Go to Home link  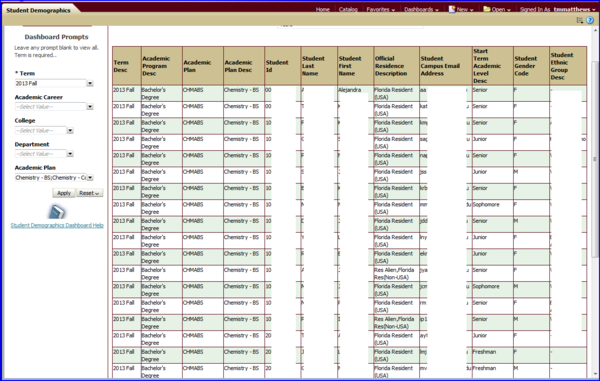point(323,10)
